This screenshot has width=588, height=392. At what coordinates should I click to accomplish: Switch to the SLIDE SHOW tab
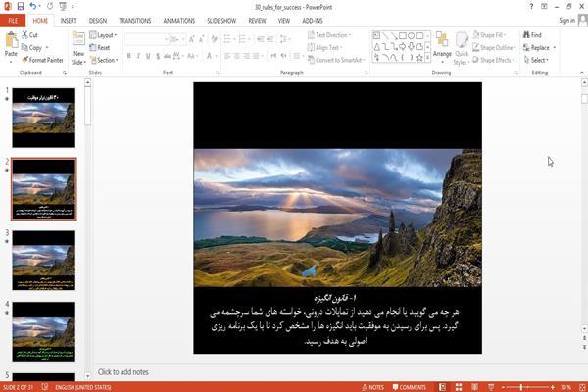pyautogui.click(x=221, y=21)
